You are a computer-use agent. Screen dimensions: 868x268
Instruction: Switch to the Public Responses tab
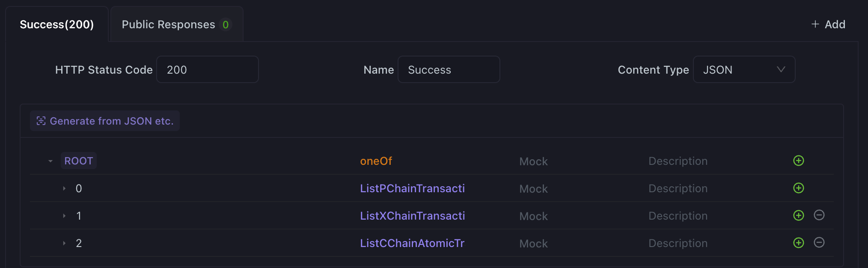[x=177, y=24]
